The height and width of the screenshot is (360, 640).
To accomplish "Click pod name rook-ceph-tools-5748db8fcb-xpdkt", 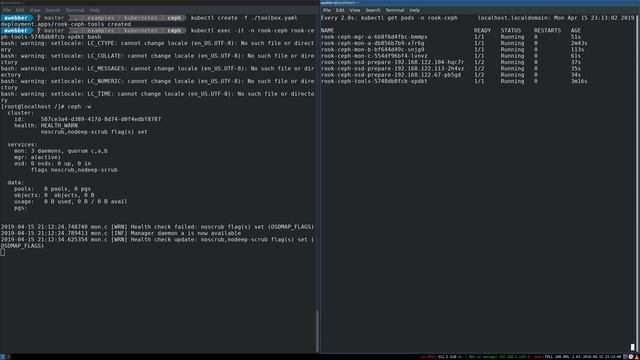I will (374, 81).
